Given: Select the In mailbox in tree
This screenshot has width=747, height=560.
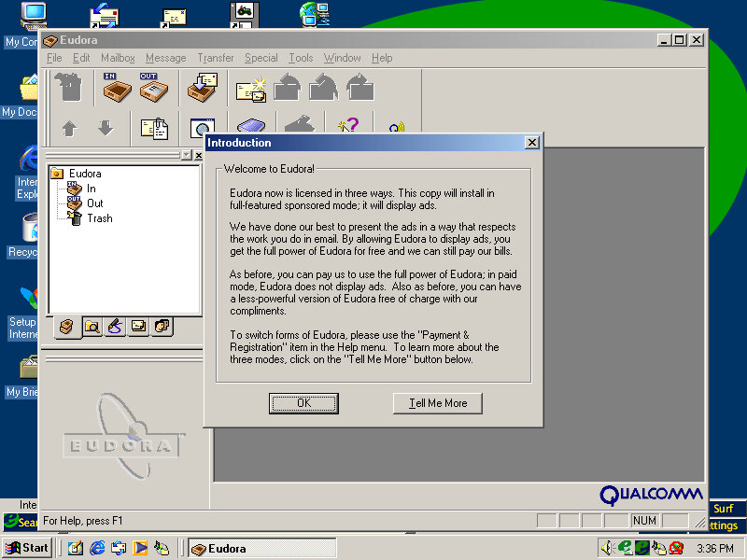Looking at the screenshot, I should [92, 189].
